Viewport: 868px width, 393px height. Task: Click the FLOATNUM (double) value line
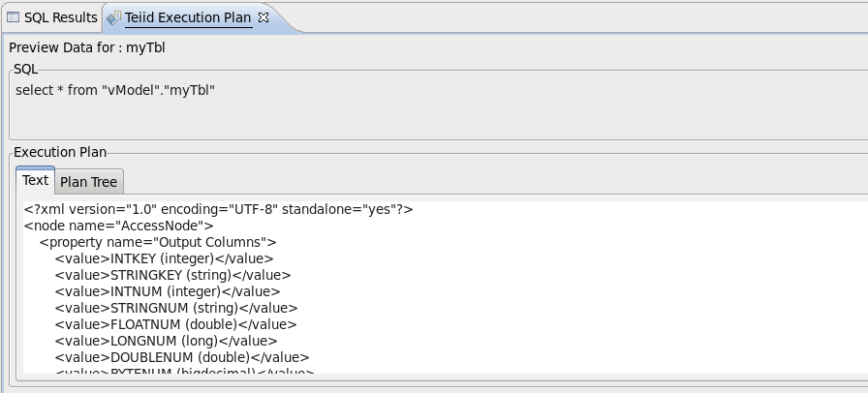pyautogui.click(x=175, y=324)
